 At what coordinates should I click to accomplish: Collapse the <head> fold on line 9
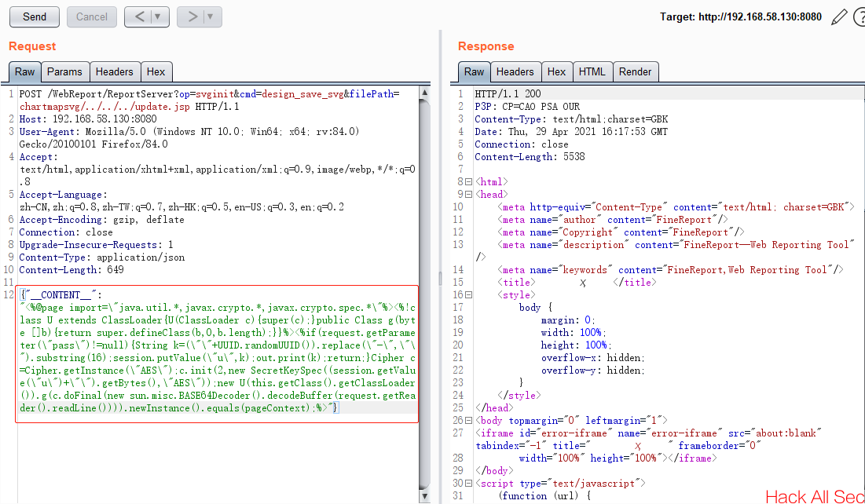pyautogui.click(x=469, y=195)
